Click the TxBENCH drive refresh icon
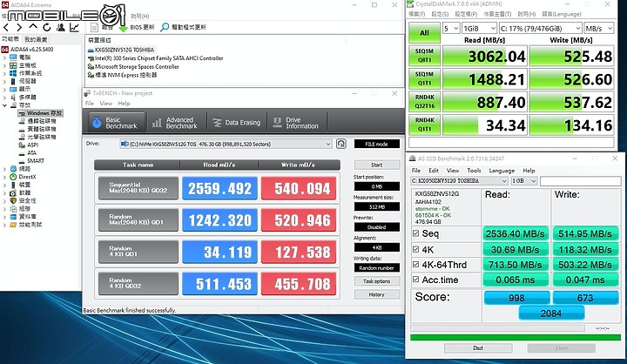This screenshot has height=364, width=627. (341, 144)
